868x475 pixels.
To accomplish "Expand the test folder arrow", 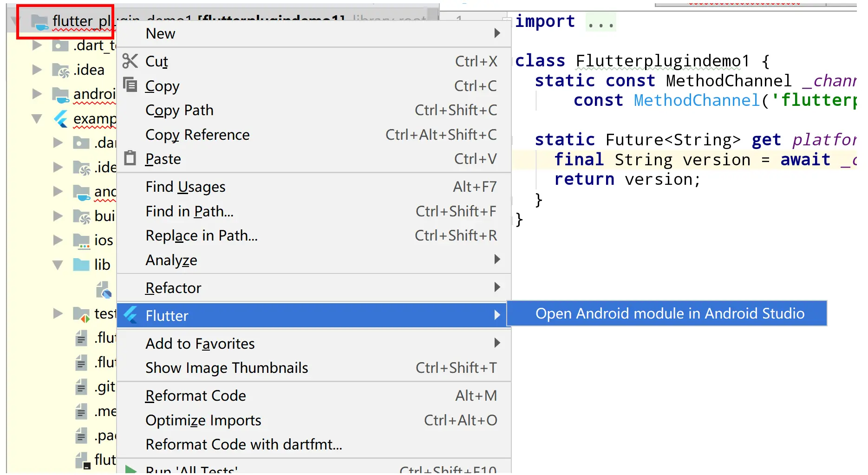I will [58, 313].
